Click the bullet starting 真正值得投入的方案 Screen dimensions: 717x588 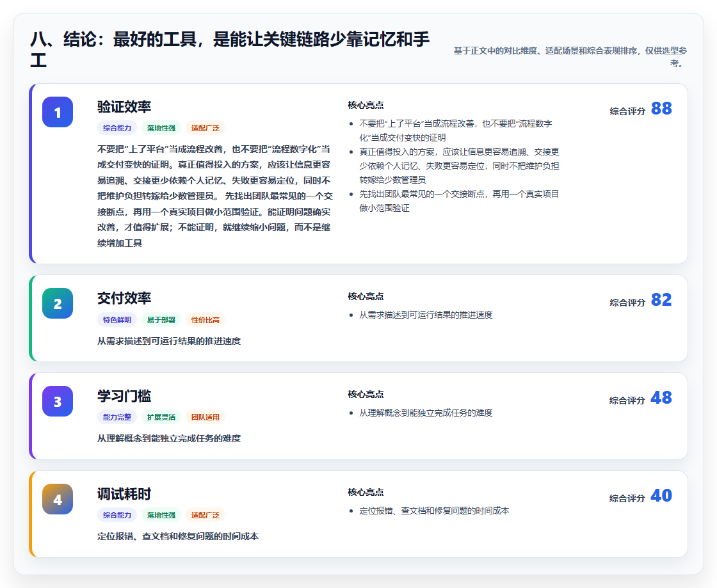pos(459,165)
